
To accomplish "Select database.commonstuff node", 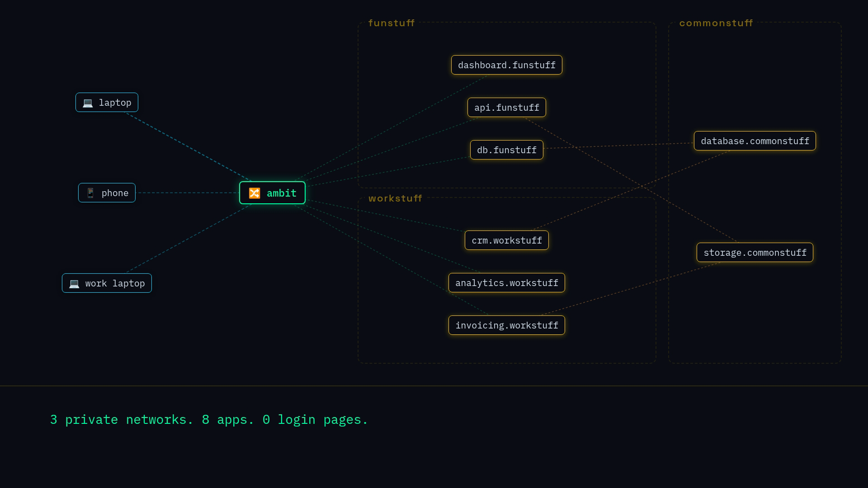I will click(755, 141).
